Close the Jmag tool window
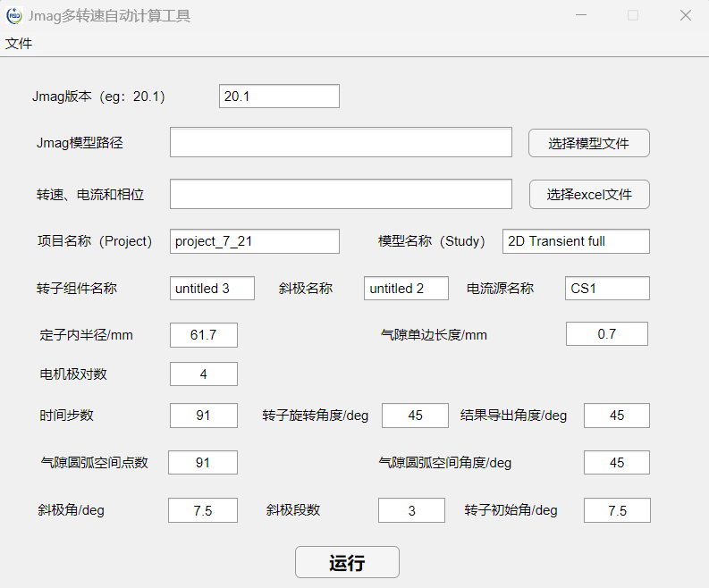The image size is (709, 588). coord(685,15)
